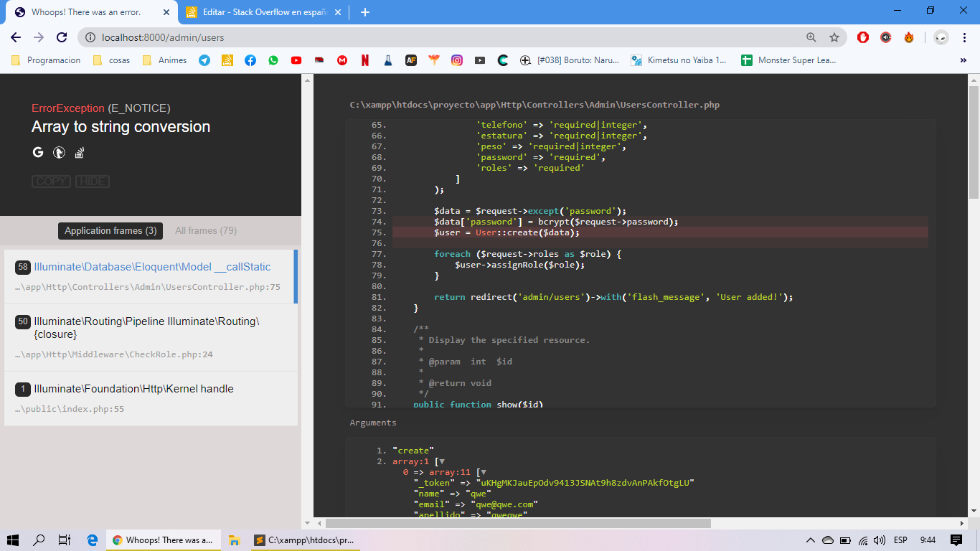This screenshot has height=551, width=980.
Task: Go back to the previous page
Action: pos(16,37)
